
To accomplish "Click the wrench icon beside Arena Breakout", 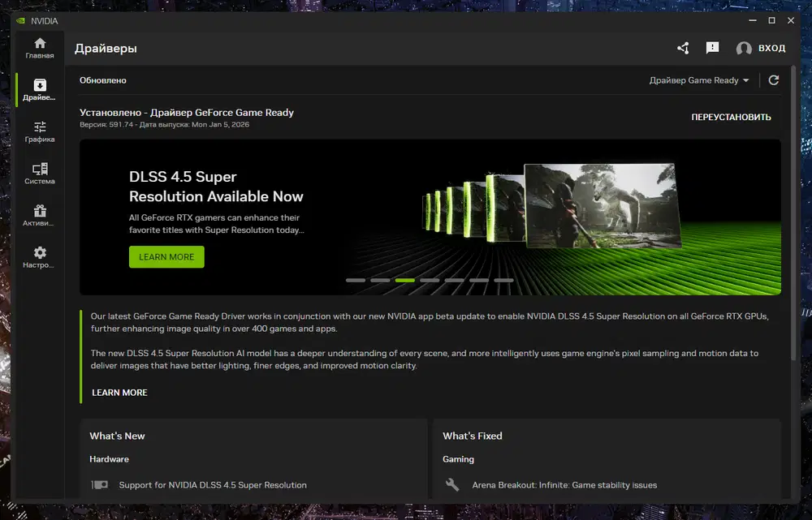I will coord(452,485).
